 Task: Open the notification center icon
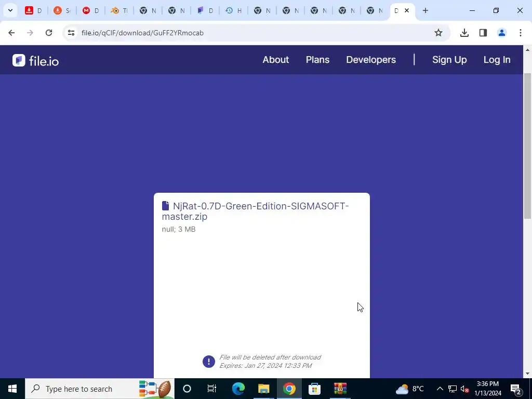pyautogui.click(x=515, y=389)
